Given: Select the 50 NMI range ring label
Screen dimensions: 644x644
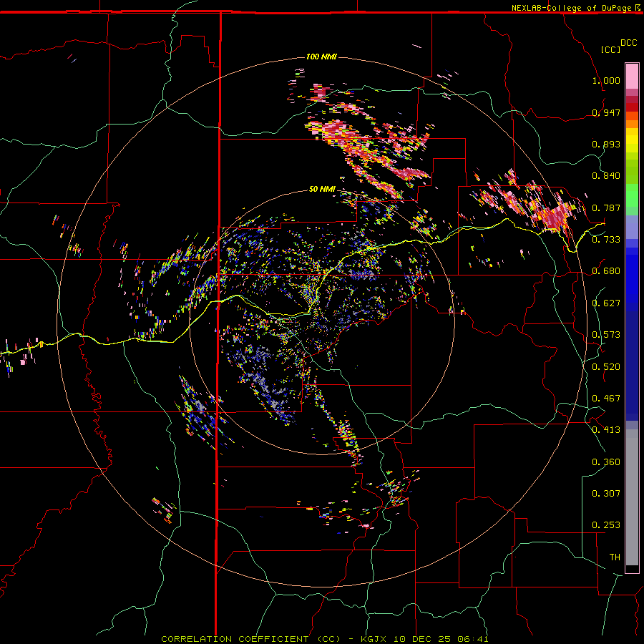Looking at the screenshot, I should point(322,189).
